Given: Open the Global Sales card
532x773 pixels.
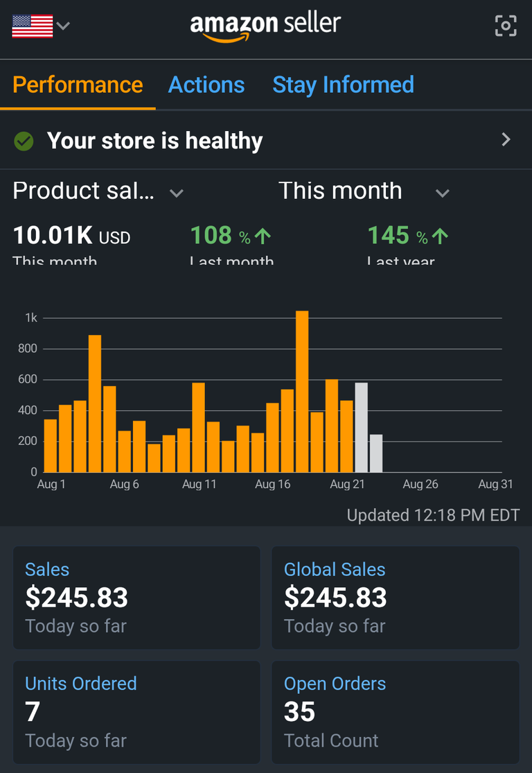Looking at the screenshot, I should tap(396, 598).
